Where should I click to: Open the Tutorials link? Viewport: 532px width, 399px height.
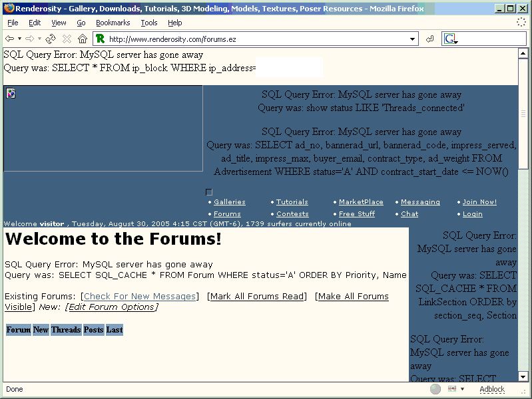pos(292,201)
